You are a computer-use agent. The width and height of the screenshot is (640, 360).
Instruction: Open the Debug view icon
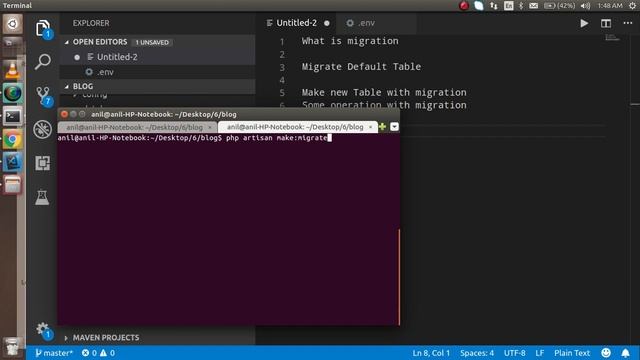[42, 129]
